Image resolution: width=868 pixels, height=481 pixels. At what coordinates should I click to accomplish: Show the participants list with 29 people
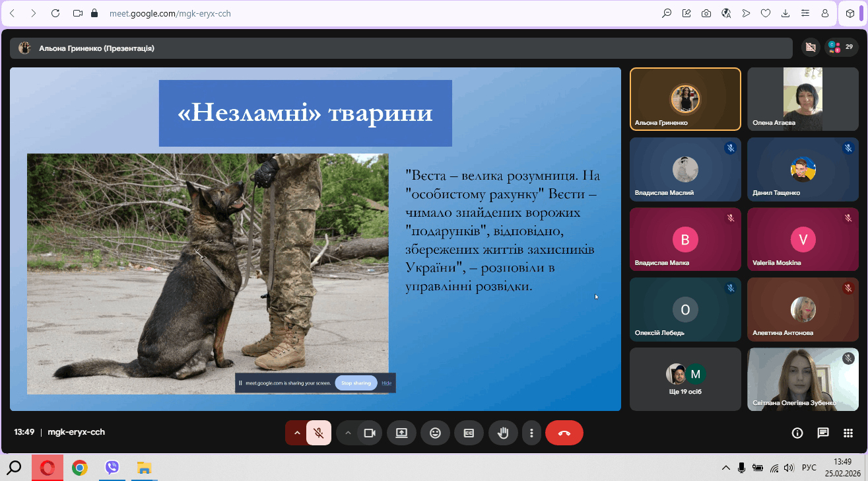tap(841, 47)
